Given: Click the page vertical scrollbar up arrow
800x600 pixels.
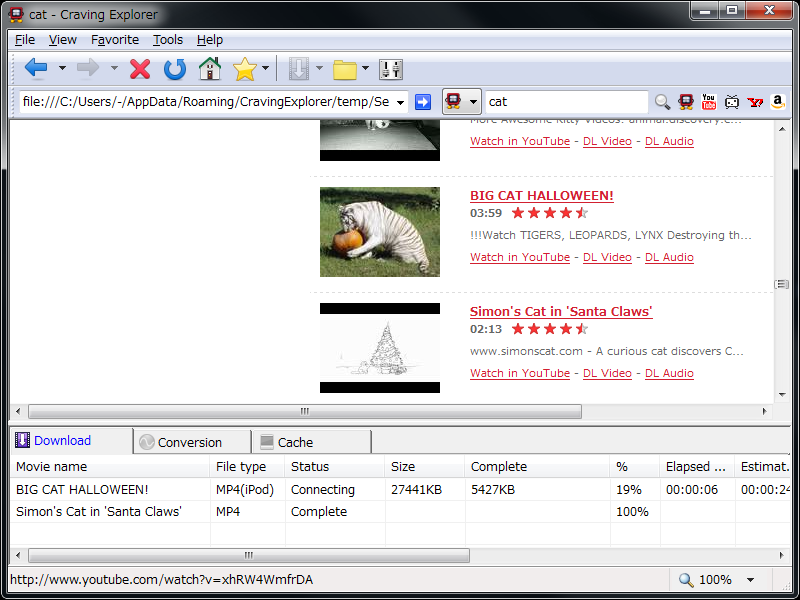Looking at the screenshot, I should coord(782,129).
